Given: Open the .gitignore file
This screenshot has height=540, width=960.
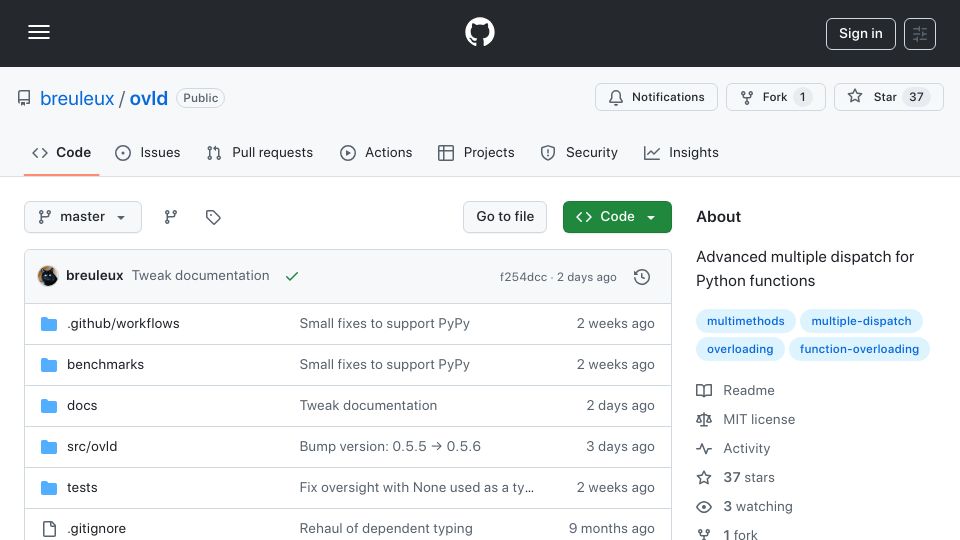Looking at the screenshot, I should (96, 528).
